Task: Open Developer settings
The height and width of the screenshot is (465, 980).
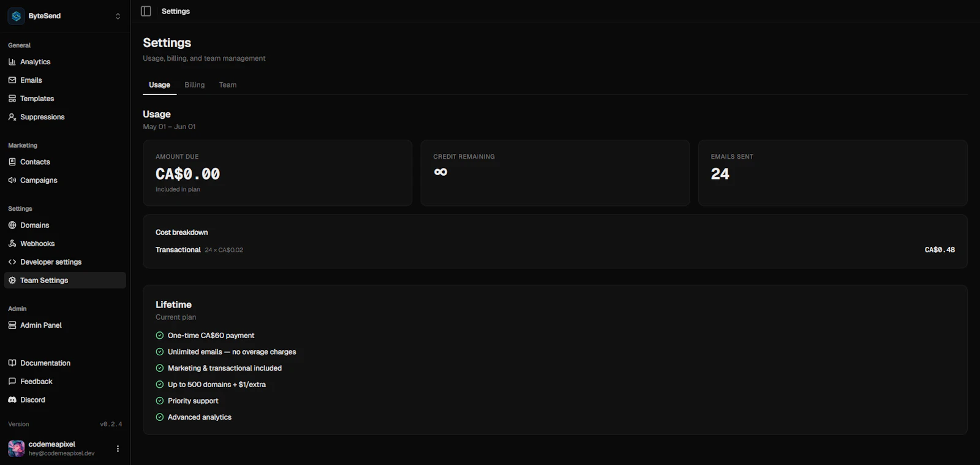Action: 65,262
